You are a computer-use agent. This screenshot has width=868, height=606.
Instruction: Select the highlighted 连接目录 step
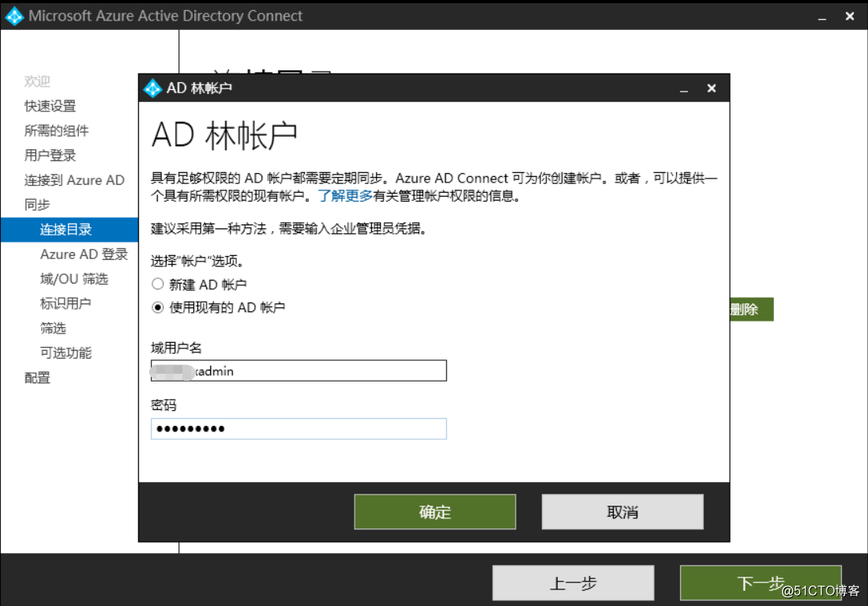[x=70, y=229]
